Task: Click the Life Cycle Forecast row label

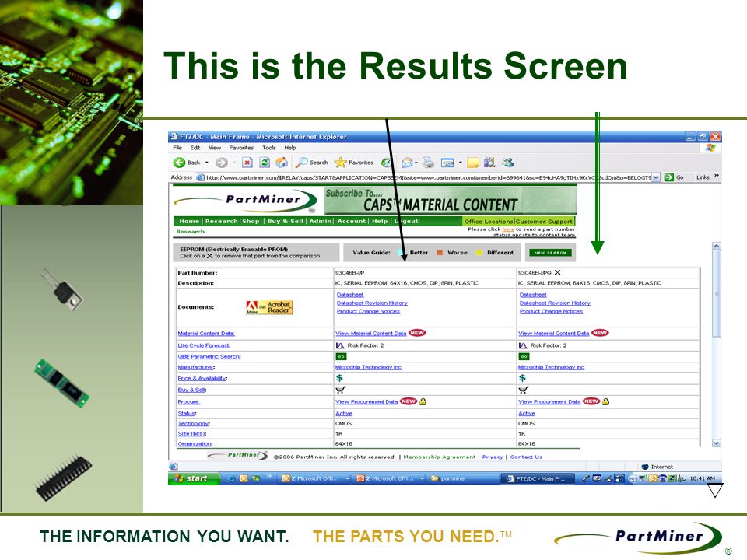Action: coord(204,345)
